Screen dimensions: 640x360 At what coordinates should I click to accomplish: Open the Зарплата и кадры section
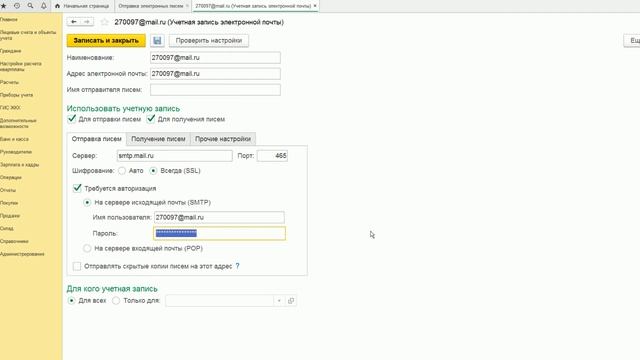pyautogui.click(x=20, y=165)
